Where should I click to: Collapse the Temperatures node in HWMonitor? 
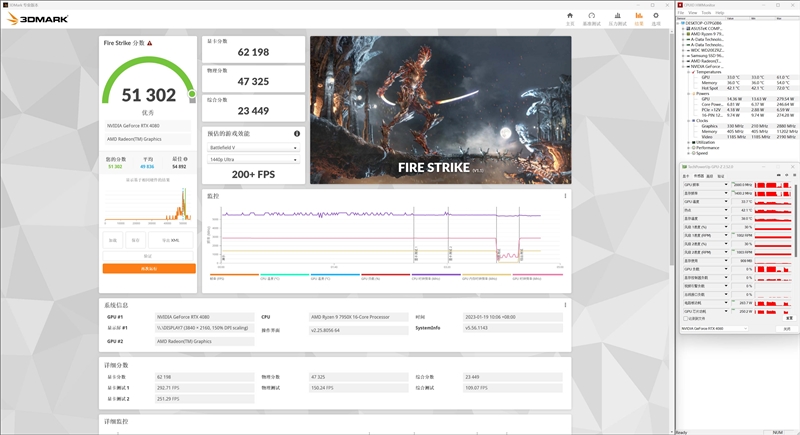688,71
